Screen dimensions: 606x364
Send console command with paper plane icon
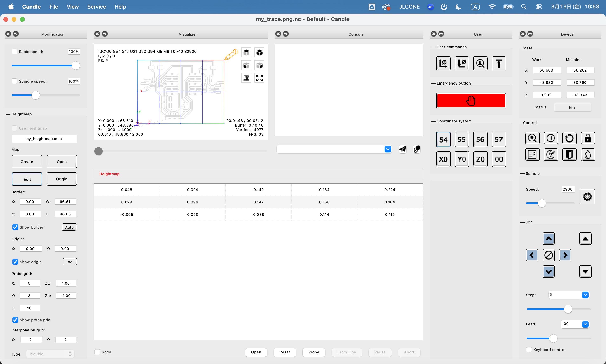[x=403, y=149]
